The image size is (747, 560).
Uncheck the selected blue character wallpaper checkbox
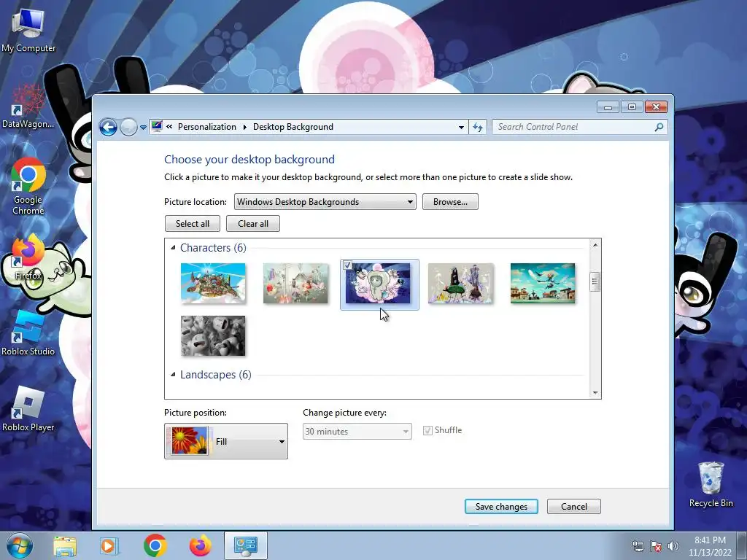click(347, 265)
